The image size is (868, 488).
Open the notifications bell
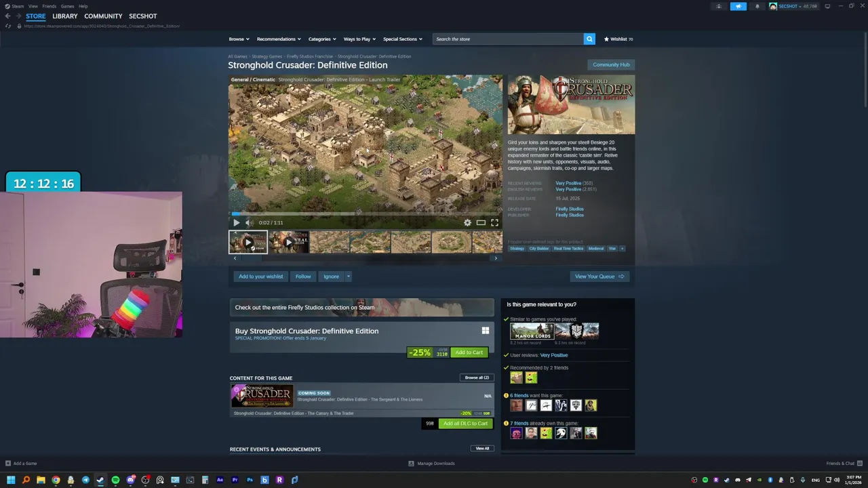click(757, 6)
